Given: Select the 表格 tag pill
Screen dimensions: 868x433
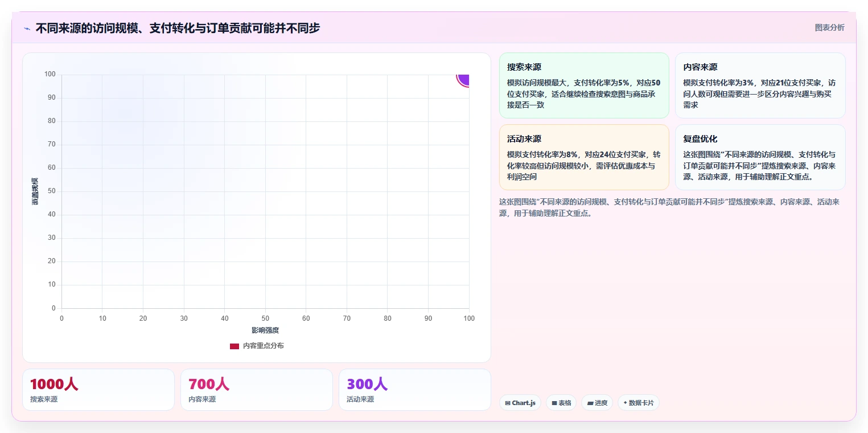Looking at the screenshot, I should (561, 403).
